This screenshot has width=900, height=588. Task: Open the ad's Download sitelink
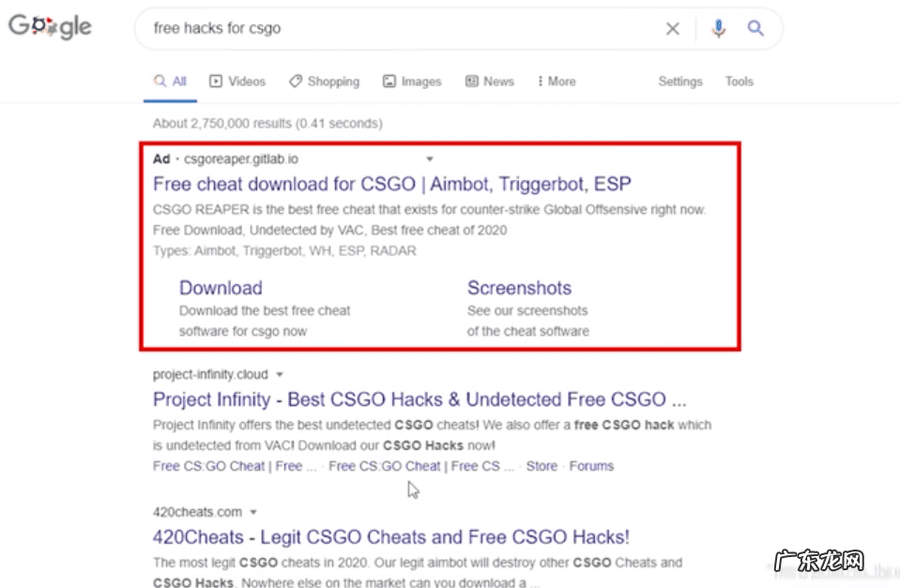click(221, 288)
